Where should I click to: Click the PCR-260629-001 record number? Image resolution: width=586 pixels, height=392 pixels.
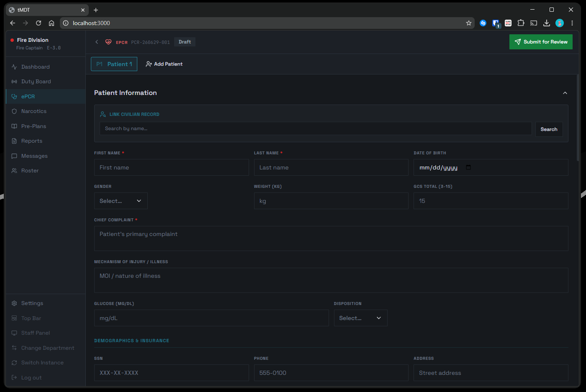coord(150,42)
